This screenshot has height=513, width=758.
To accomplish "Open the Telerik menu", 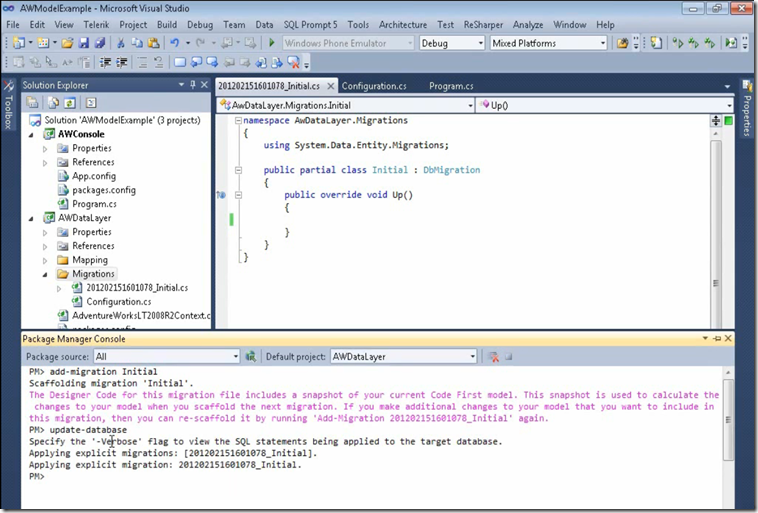I will click(x=96, y=25).
